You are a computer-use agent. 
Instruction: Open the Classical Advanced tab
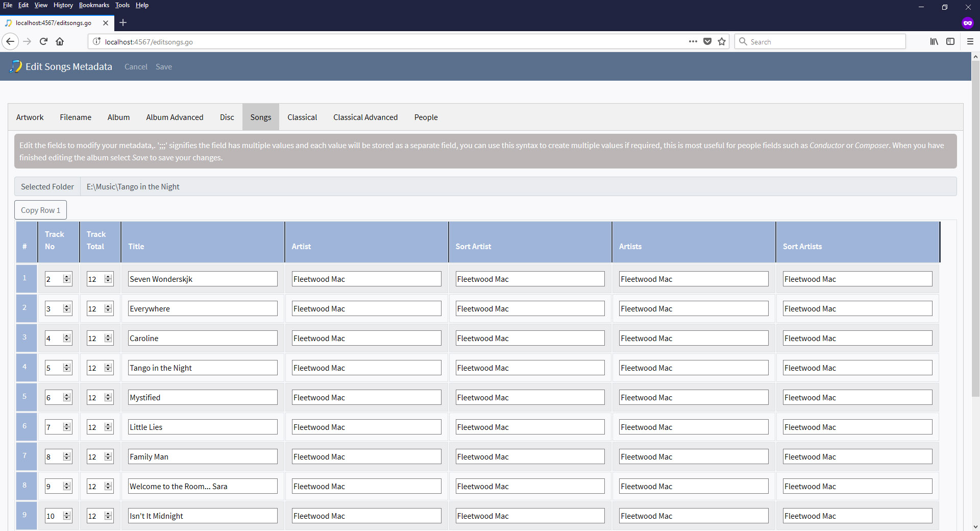[365, 117]
